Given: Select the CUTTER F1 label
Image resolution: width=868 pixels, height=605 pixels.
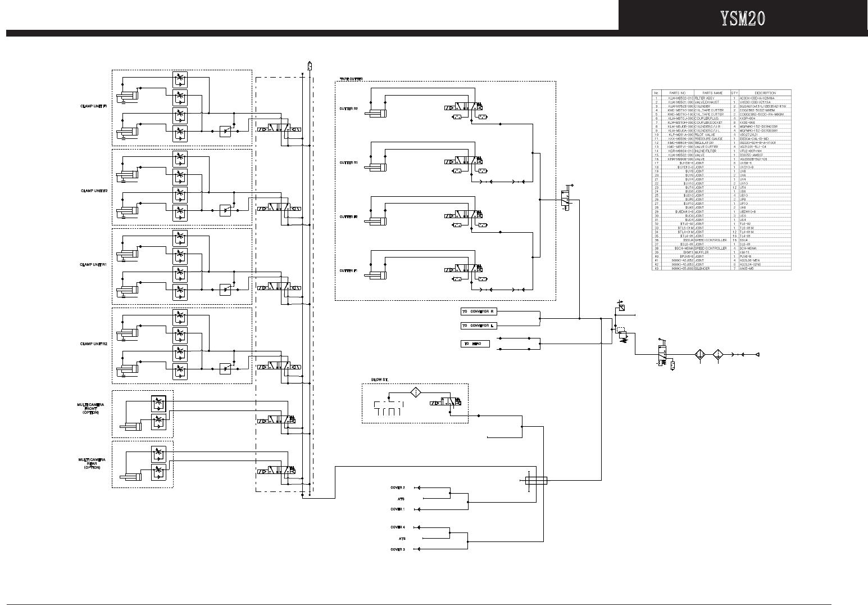Looking at the screenshot, I should [x=348, y=270].
